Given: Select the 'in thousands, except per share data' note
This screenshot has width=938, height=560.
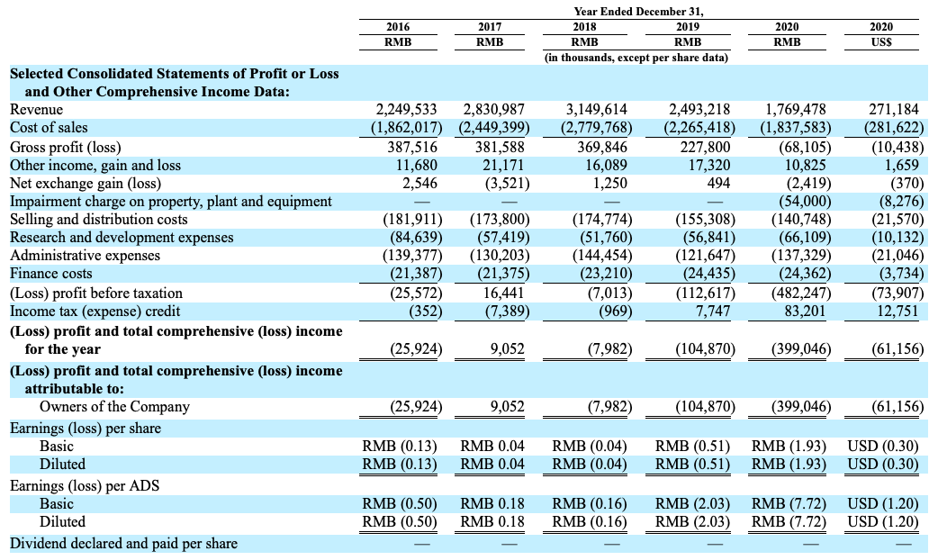Looking at the screenshot, I should pyautogui.click(x=636, y=58).
